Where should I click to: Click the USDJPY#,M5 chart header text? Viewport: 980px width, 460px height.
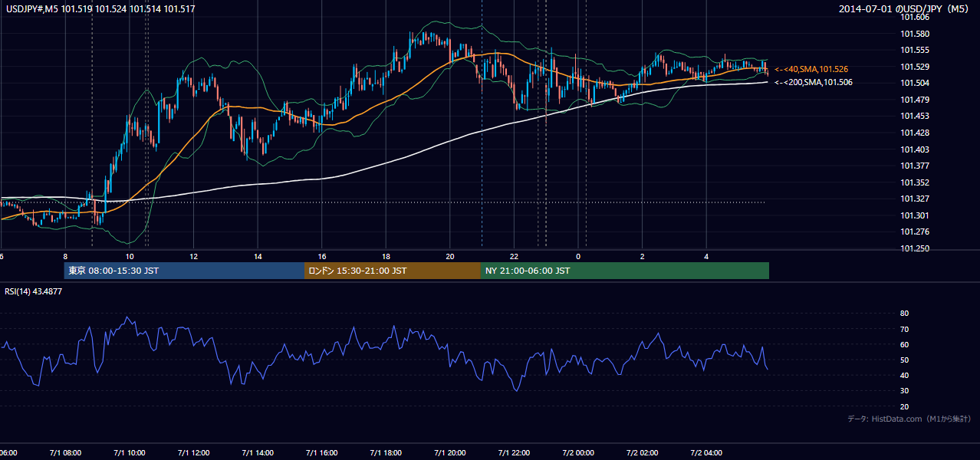pyautogui.click(x=99, y=9)
